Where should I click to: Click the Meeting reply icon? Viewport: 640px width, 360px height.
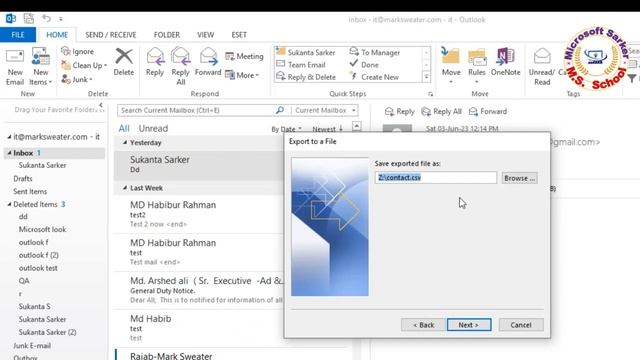[230, 56]
